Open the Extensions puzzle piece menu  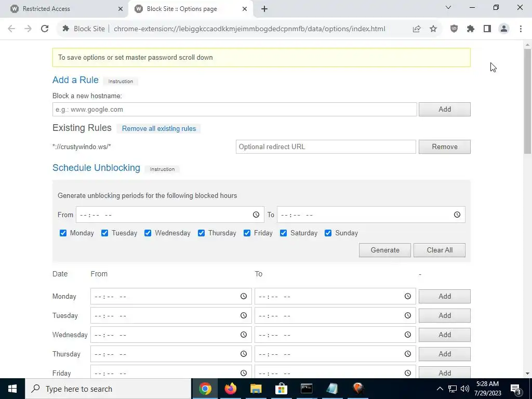(x=471, y=29)
